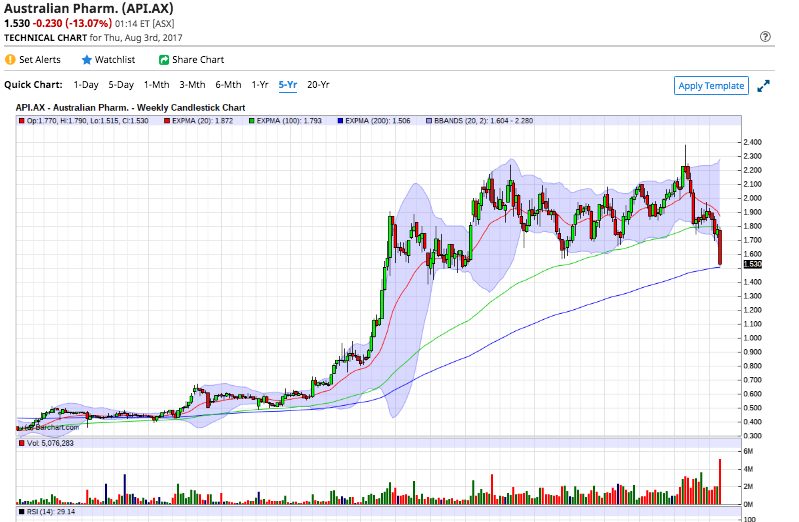799x522 pixels.
Task: Click the Op/Hi/Lo/Cl price legend swatch
Action: [21, 121]
